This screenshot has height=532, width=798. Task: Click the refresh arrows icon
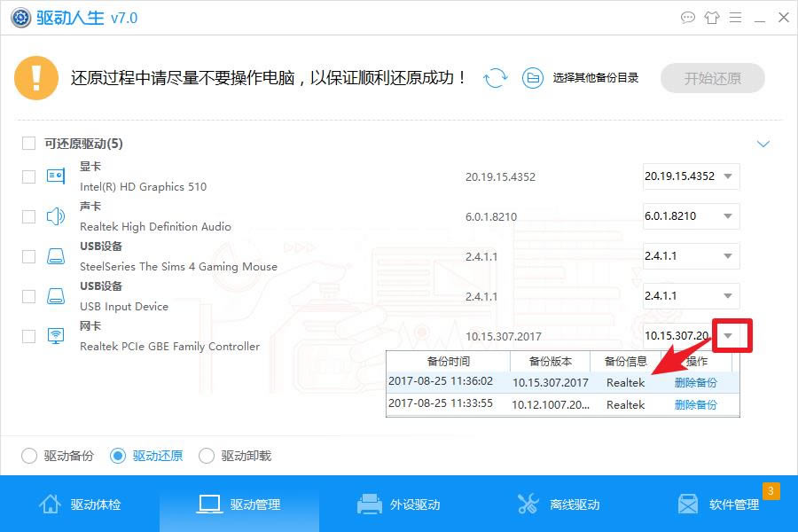tap(495, 78)
